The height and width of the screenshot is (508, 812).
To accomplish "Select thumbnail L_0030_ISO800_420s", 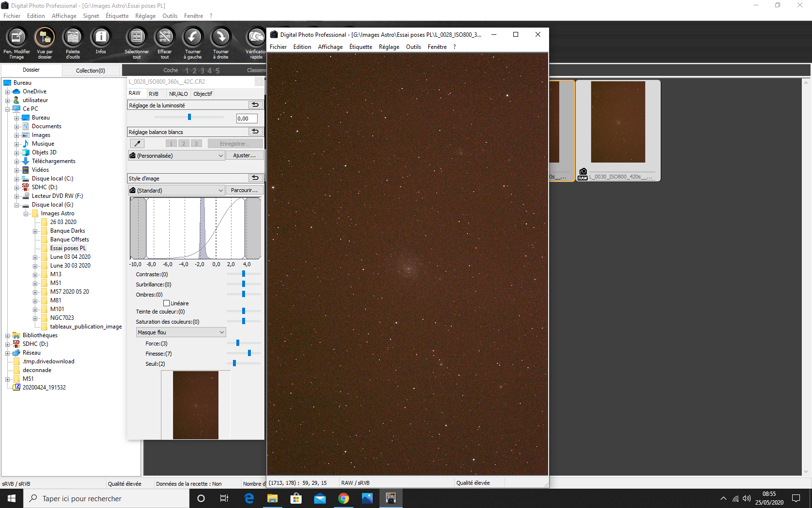I will click(x=618, y=131).
